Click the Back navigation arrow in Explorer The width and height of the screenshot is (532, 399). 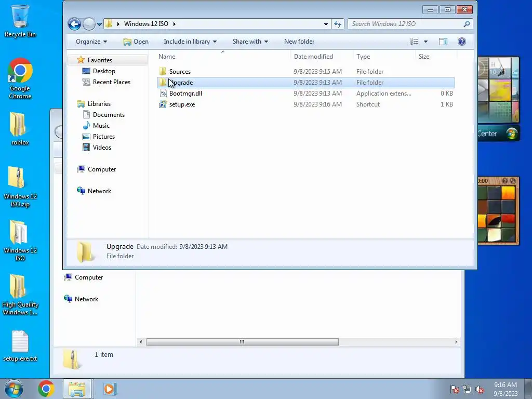point(74,24)
